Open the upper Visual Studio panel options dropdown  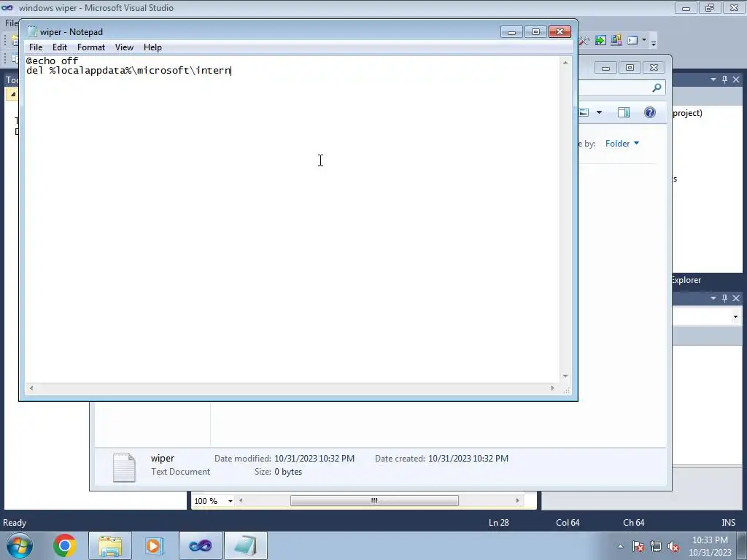(713, 79)
